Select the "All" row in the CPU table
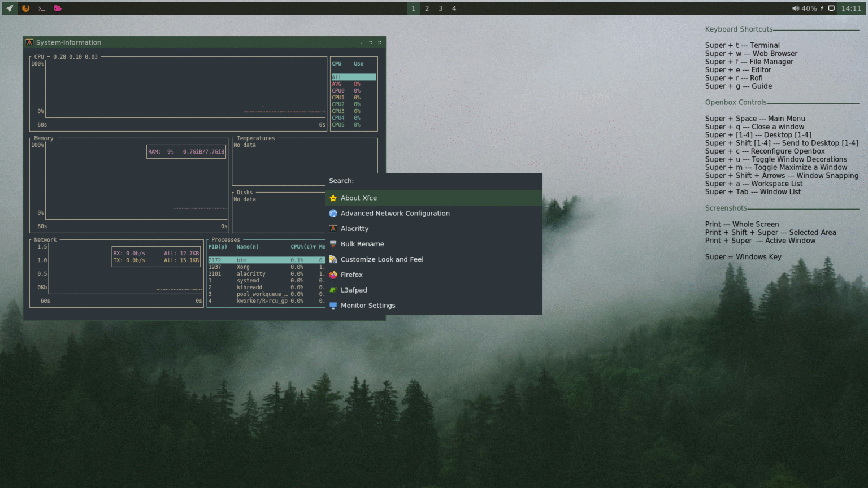Viewport: 868px width, 488px height. (x=353, y=76)
